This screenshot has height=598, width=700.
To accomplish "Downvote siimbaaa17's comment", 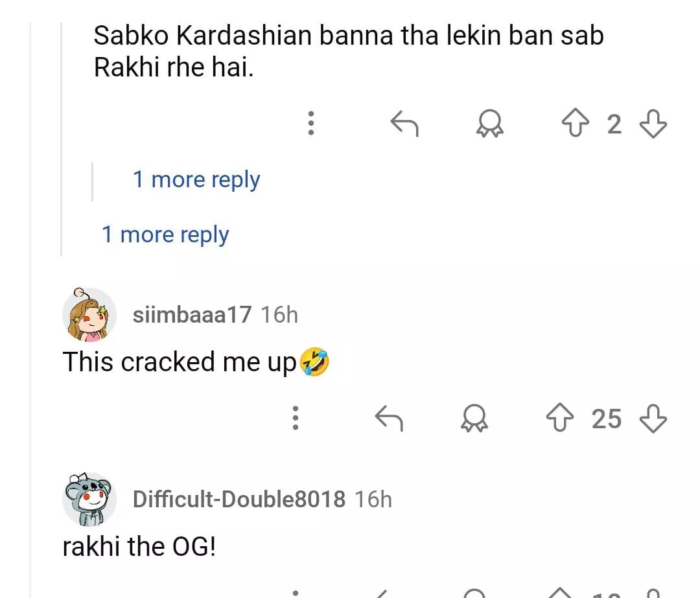I will click(x=653, y=419).
